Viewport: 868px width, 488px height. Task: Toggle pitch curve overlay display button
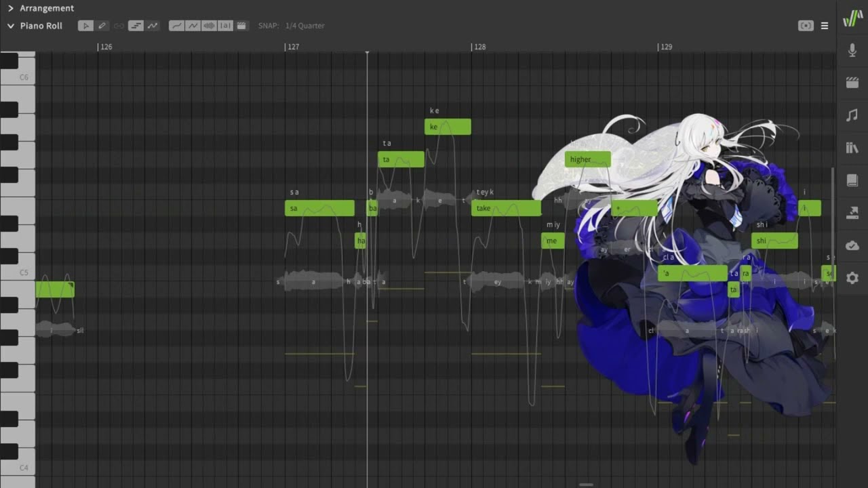pyautogui.click(x=153, y=26)
